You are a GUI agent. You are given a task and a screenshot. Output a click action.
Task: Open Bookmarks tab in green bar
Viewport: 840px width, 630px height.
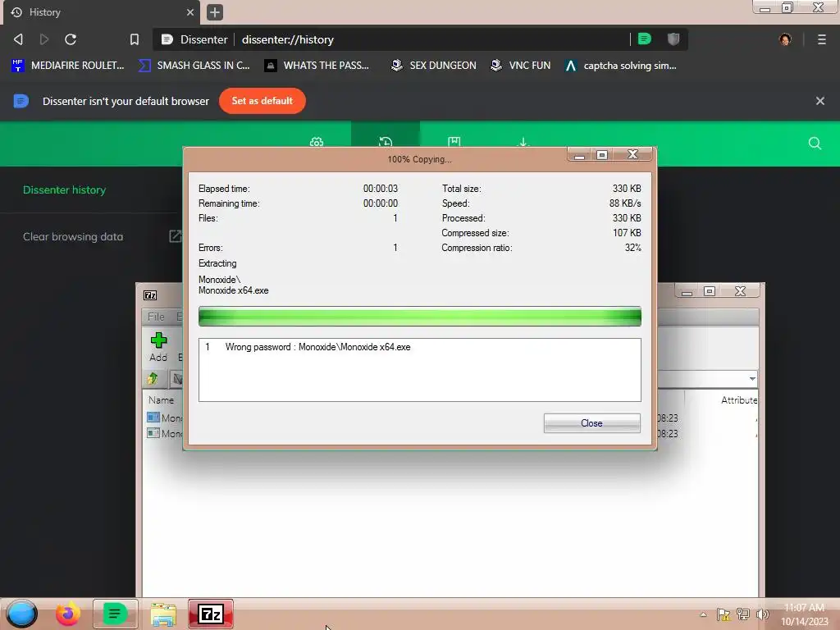[x=454, y=142]
